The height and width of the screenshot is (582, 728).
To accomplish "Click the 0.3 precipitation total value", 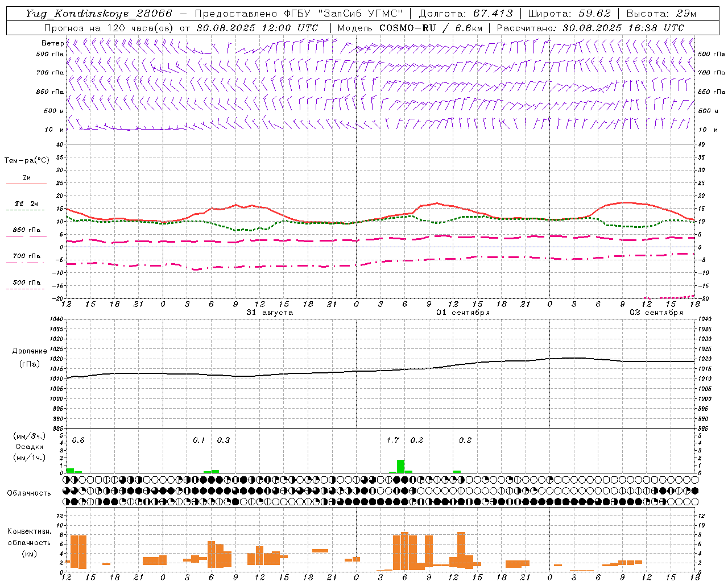I will 224,440.
